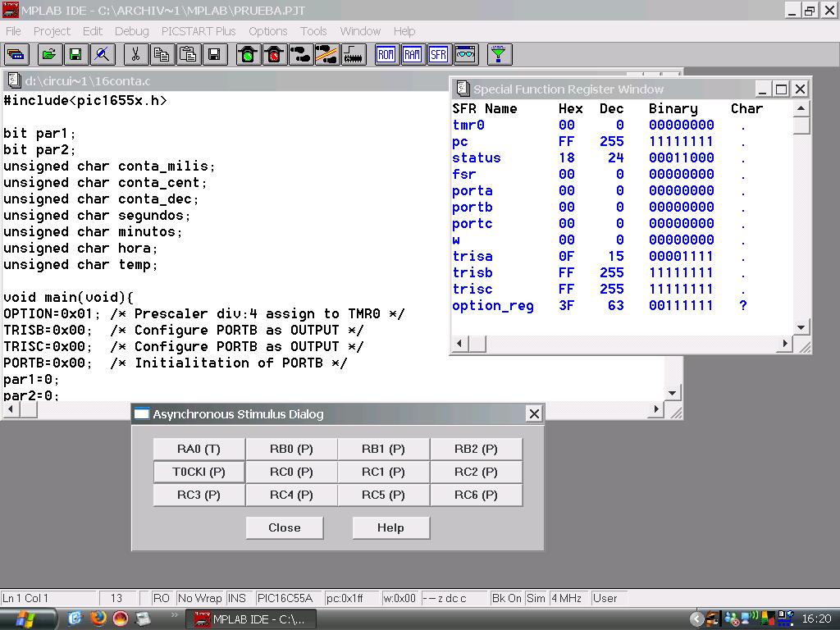Show hidden system tray icons
The width and height of the screenshot is (840, 630).
[696, 619]
